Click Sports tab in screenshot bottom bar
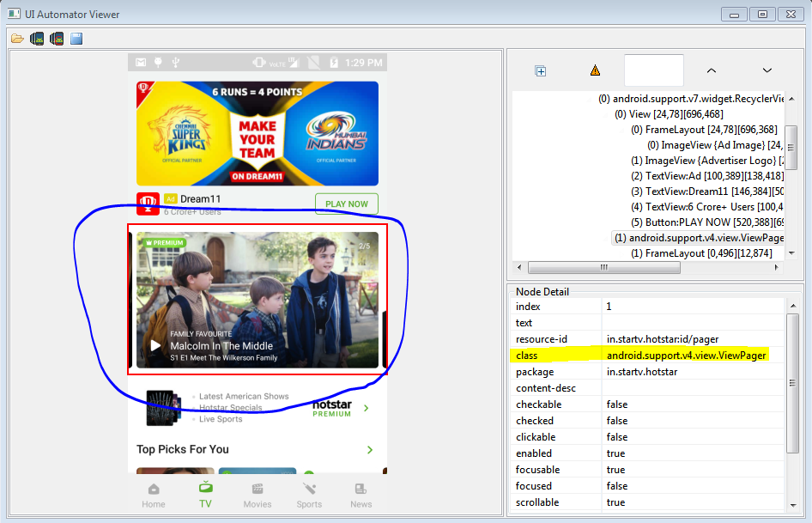The height and width of the screenshot is (523, 812). [x=309, y=496]
